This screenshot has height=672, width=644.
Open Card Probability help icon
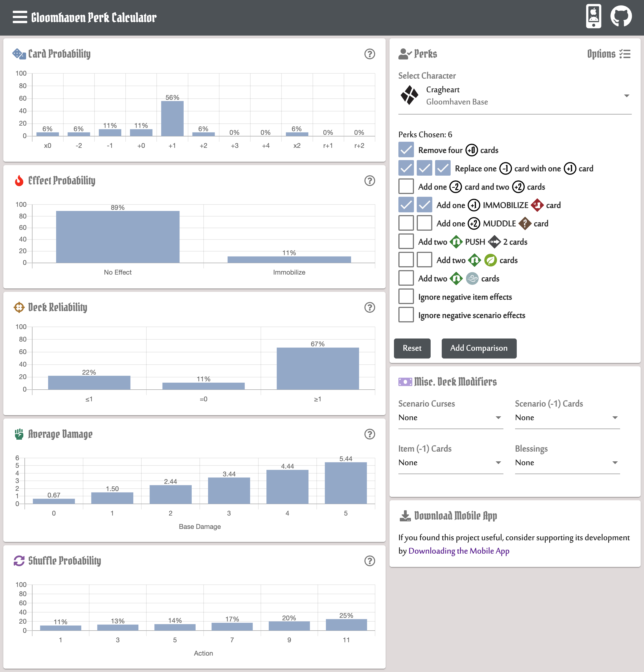pyautogui.click(x=369, y=54)
